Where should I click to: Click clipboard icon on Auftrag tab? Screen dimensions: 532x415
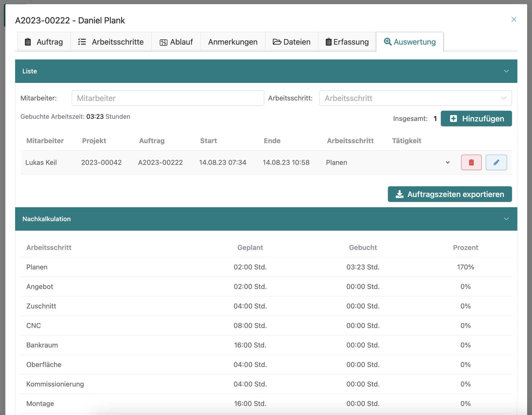tap(28, 42)
